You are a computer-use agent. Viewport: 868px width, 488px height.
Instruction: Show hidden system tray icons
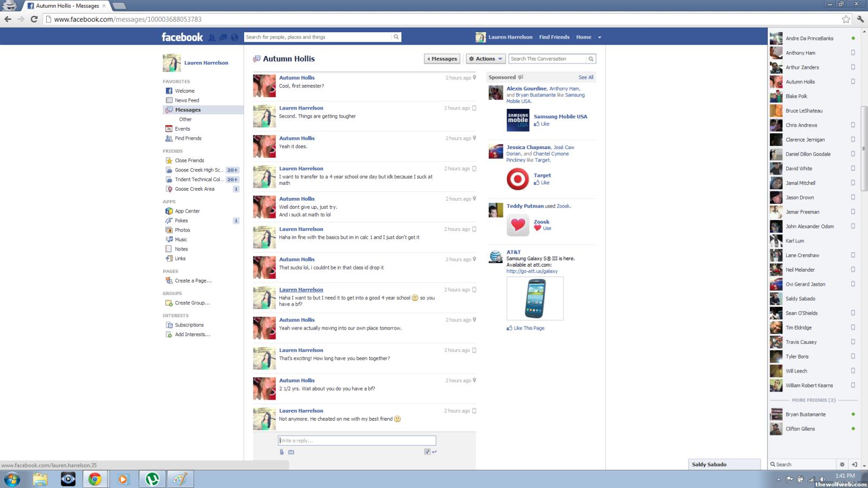click(778, 479)
